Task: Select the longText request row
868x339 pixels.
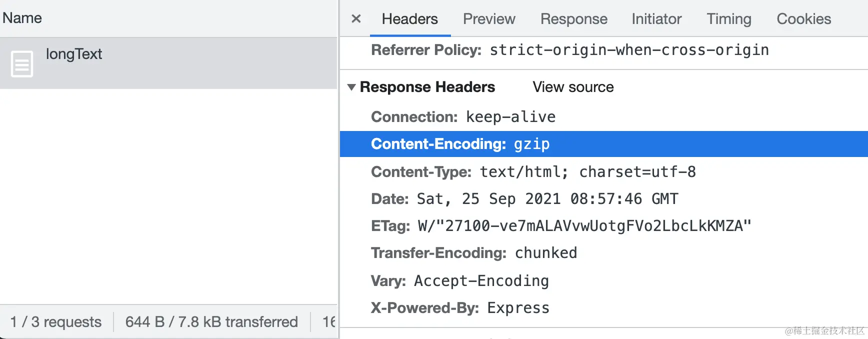Action: point(168,63)
